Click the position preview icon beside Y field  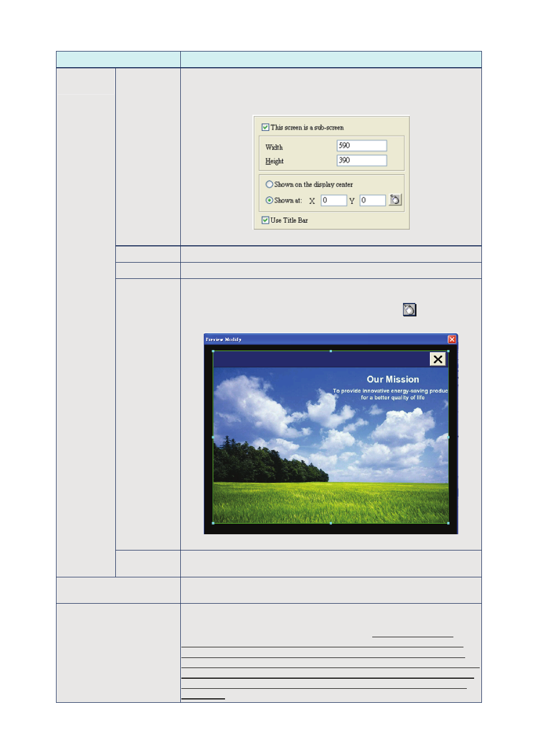tap(395, 200)
